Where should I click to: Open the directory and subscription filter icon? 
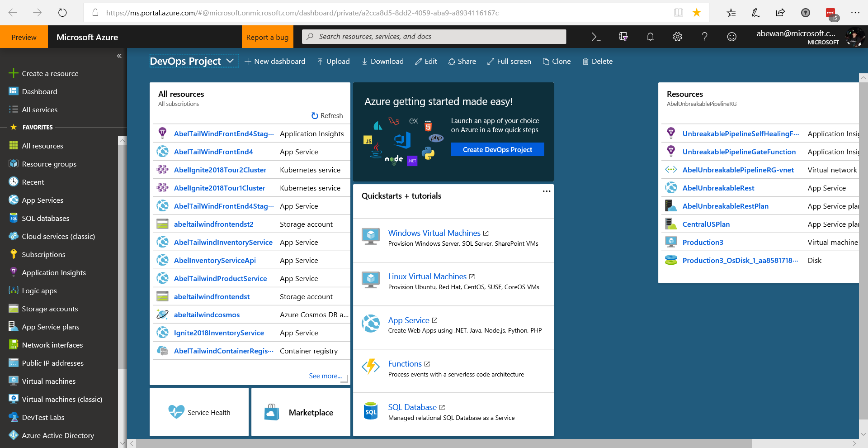[623, 37]
